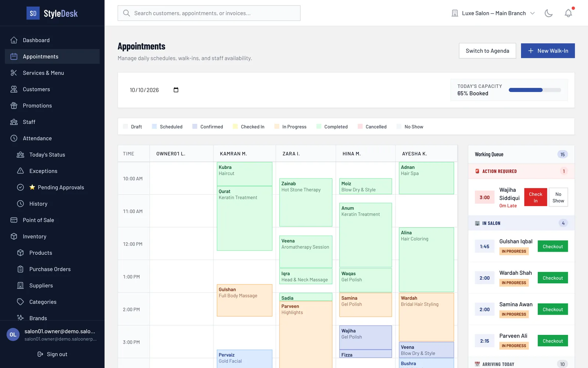Click New Walk-In button
This screenshot has width=588, height=368.
(x=548, y=51)
